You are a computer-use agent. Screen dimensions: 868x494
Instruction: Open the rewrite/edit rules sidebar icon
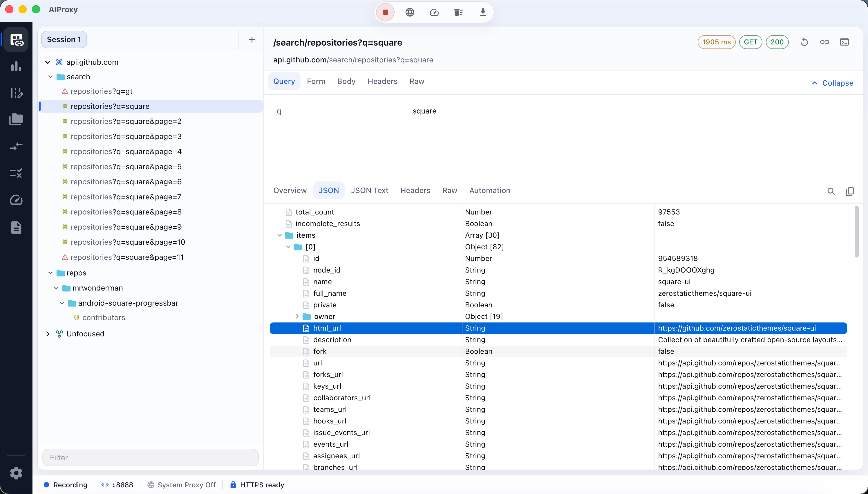[16, 93]
